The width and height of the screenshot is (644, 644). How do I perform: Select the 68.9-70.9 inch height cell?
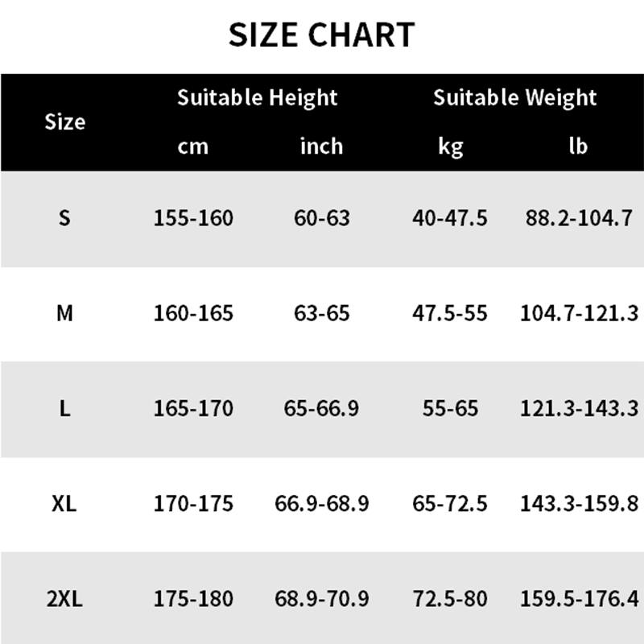coord(321,599)
